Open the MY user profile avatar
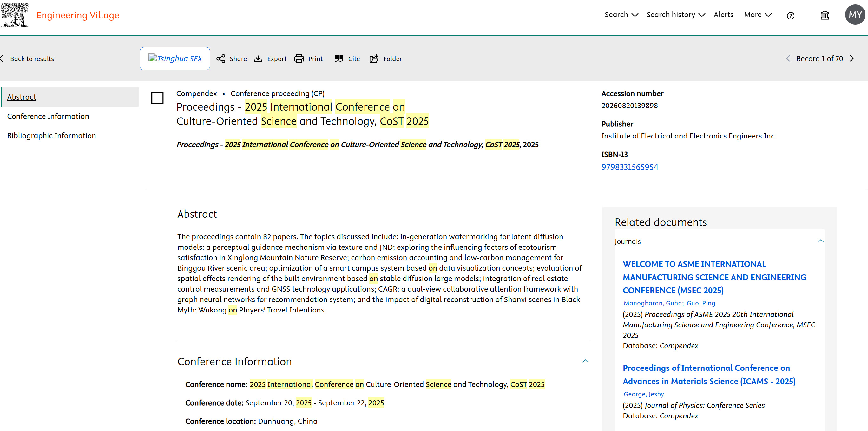The image size is (868, 431). click(x=855, y=15)
